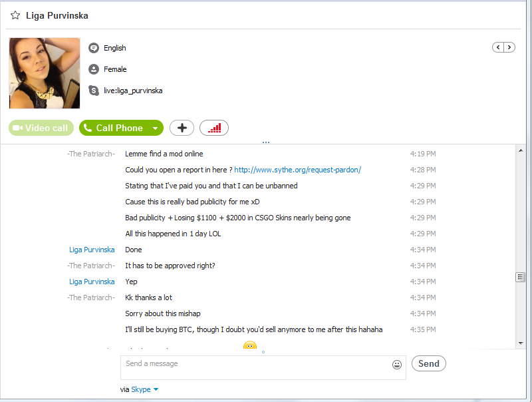Click Liga Purvinska sender name above Done
This screenshot has height=402, width=532.
click(92, 250)
